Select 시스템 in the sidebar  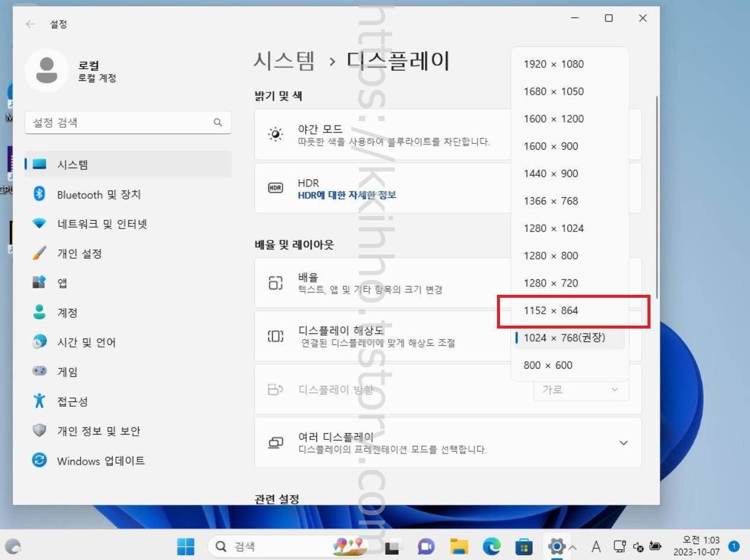click(128, 165)
